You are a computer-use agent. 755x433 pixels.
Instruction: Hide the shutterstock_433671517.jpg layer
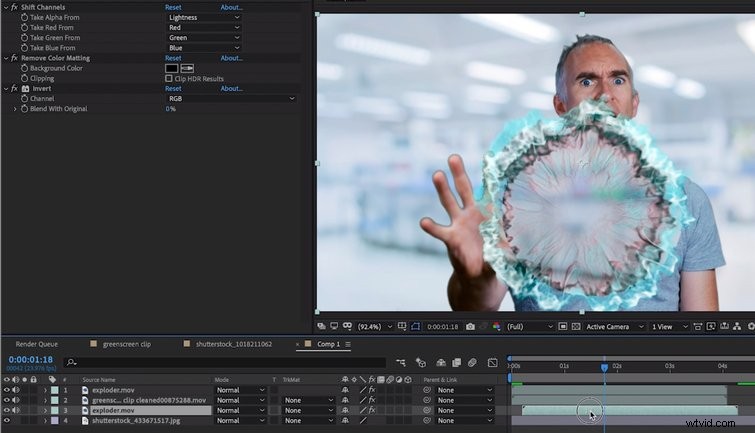[7, 420]
